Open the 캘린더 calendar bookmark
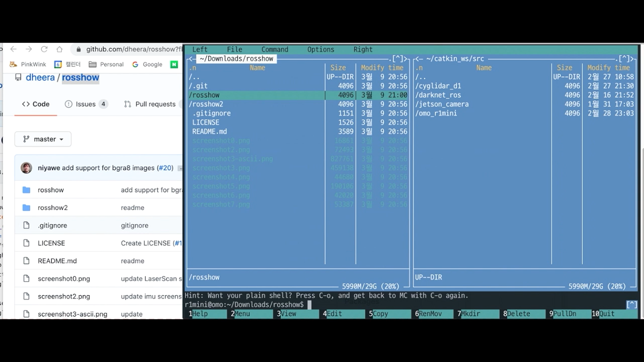This screenshot has height=362, width=644. coord(67,64)
